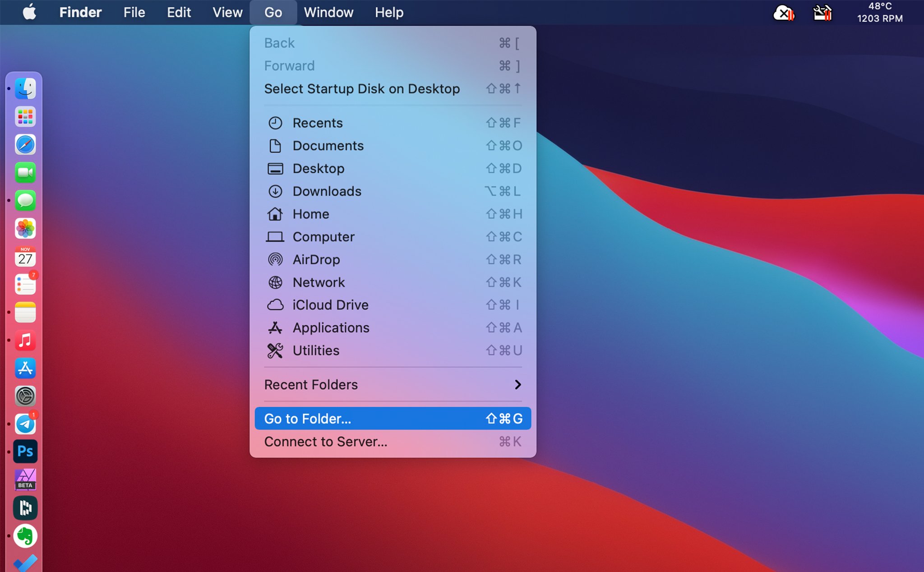Open the Photos app icon

[x=25, y=229]
